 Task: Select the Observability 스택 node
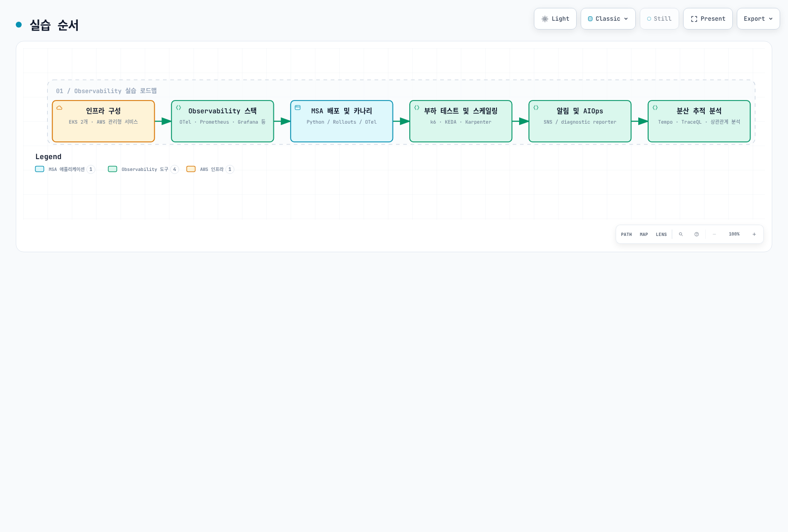(x=223, y=121)
